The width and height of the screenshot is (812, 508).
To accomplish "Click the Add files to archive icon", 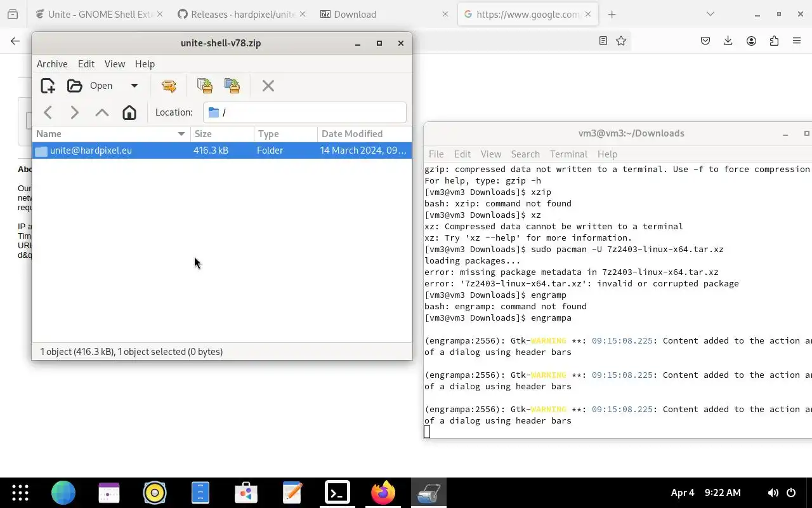I will point(204,86).
